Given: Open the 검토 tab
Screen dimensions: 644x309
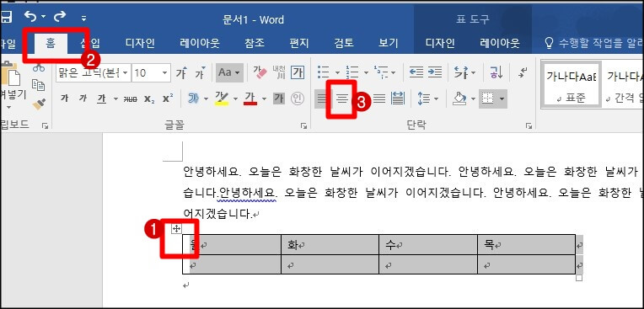Looking at the screenshot, I should tap(344, 43).
